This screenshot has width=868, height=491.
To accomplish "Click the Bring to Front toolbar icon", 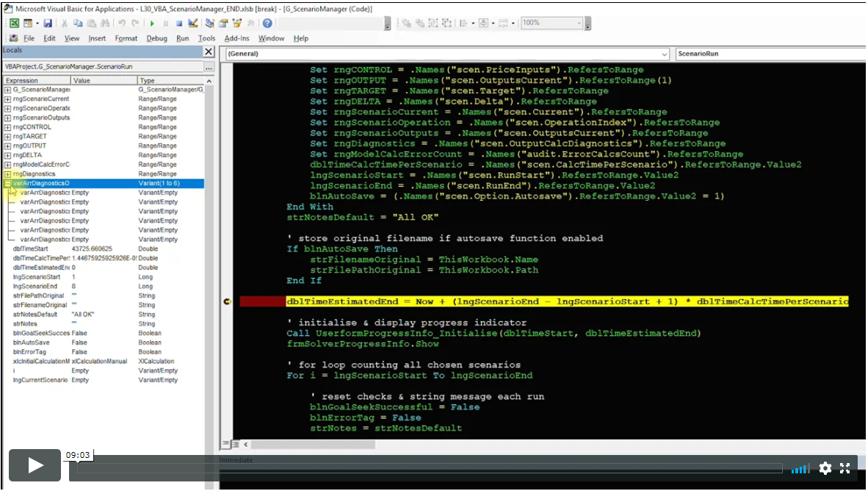I will [406, 23].
